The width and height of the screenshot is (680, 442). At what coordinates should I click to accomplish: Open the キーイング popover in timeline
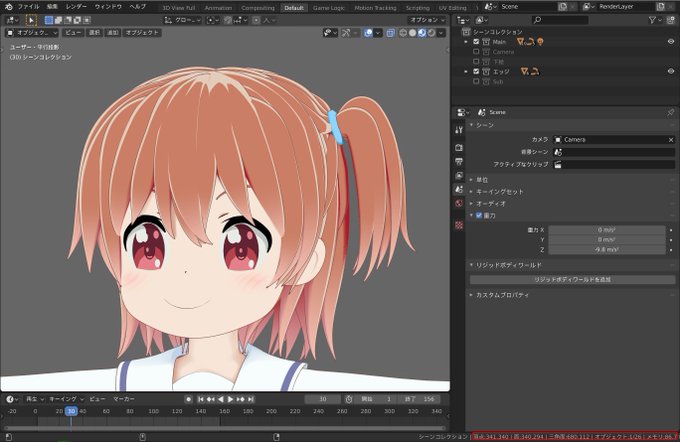65,399
